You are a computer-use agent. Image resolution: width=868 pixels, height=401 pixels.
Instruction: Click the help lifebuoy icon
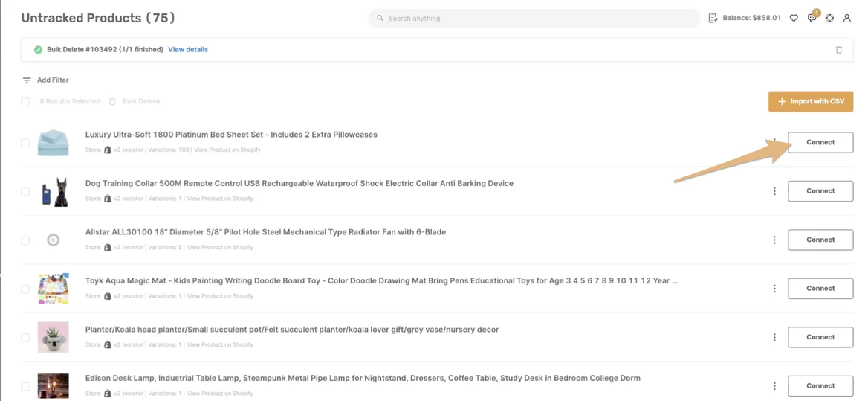click(829, 18)
